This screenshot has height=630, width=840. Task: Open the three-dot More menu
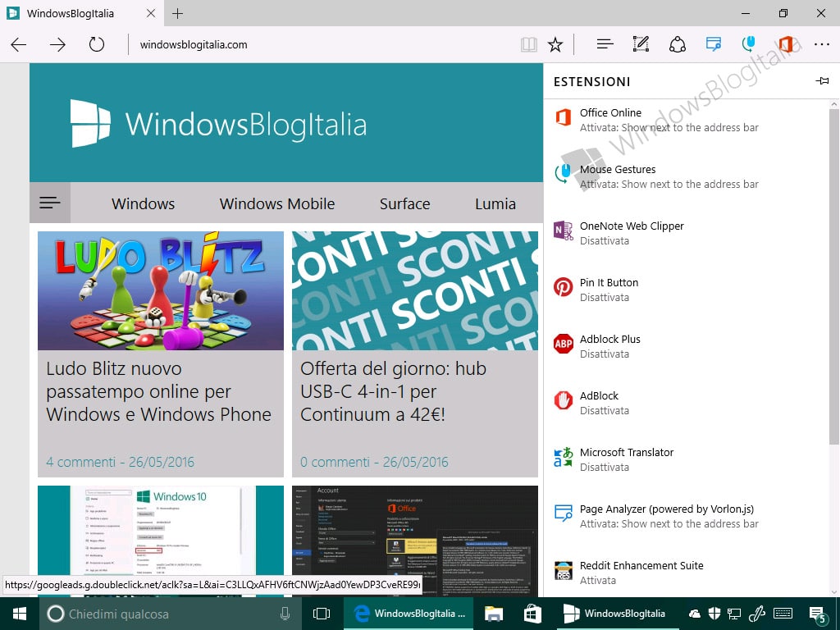(x=822, y=44)
